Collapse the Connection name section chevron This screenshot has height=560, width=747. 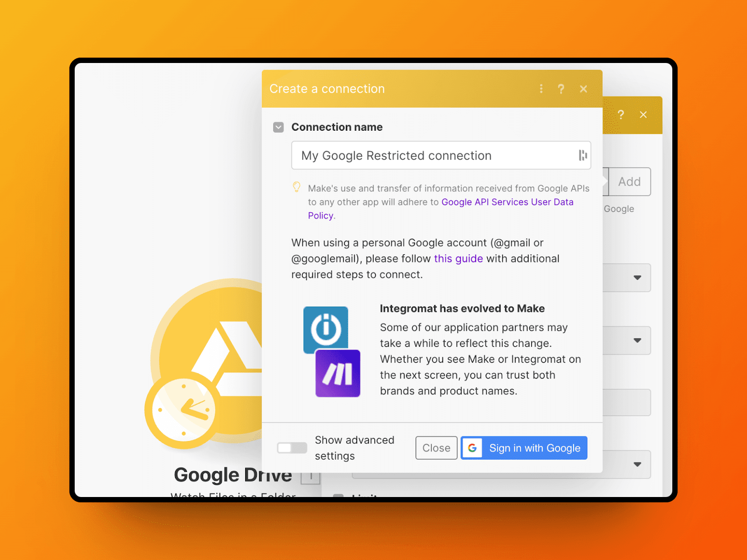click(278, 127)
